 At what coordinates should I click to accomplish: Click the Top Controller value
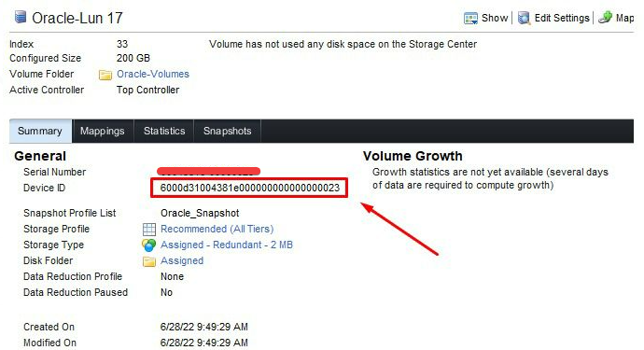coord(147,90)
